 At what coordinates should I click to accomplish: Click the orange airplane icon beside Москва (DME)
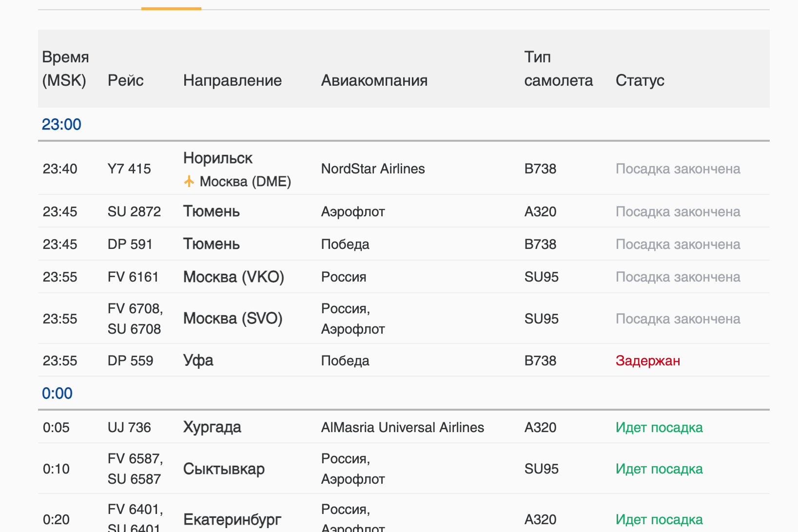click(189, 182)
